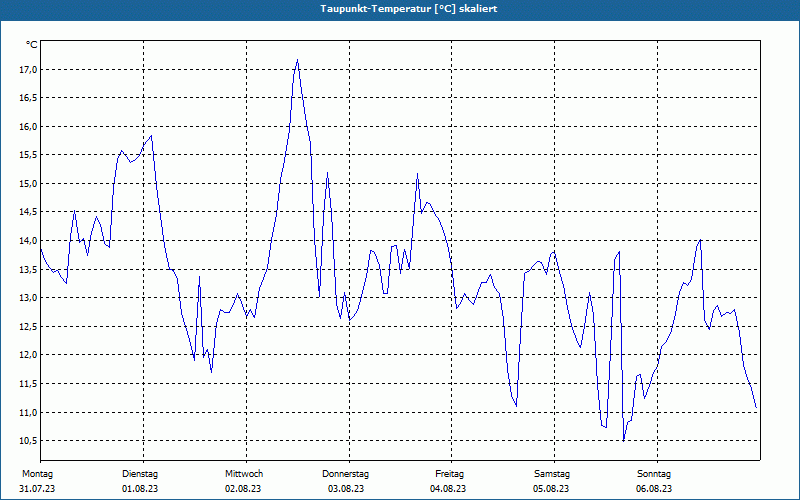800x500 pixels.
Task: Click the 13,5 y-axis value
Action: click(28, 269)
